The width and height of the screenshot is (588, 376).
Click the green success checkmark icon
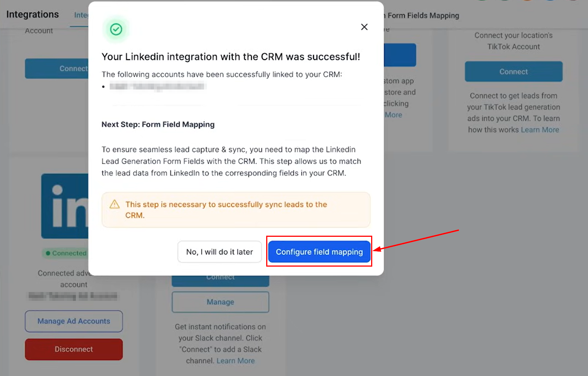[116, 29]
